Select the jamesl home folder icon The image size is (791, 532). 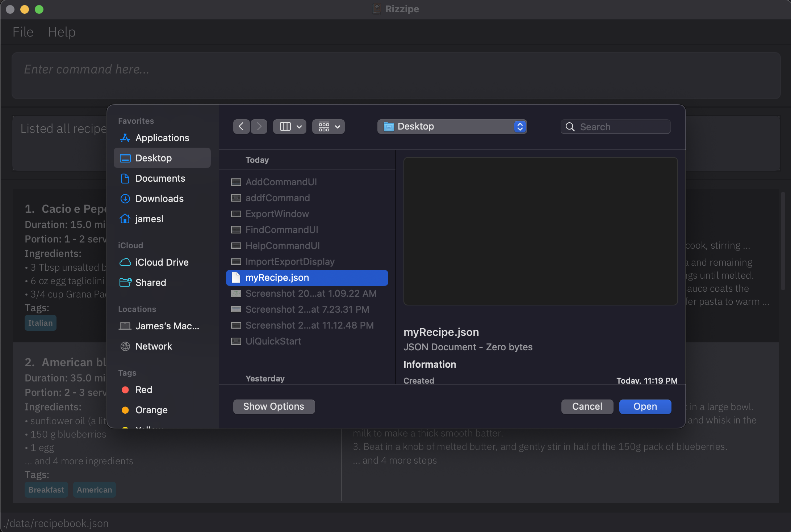125,219
